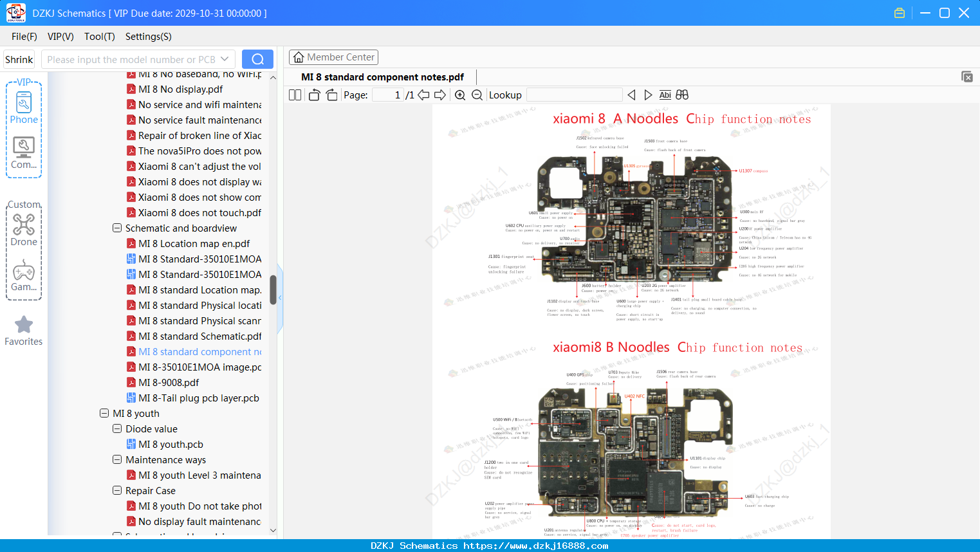Close the opened document tab panel
The image size is (980, 552).
967,77
